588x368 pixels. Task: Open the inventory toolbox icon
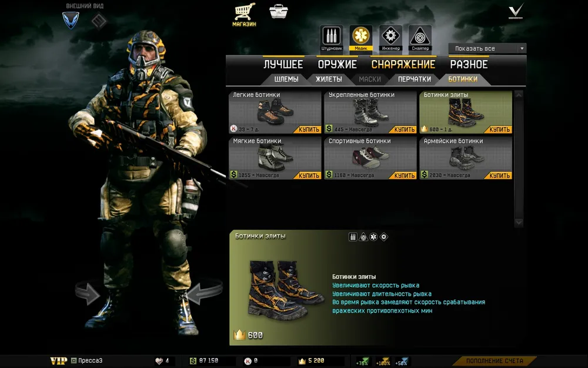(x=278, y=12)
